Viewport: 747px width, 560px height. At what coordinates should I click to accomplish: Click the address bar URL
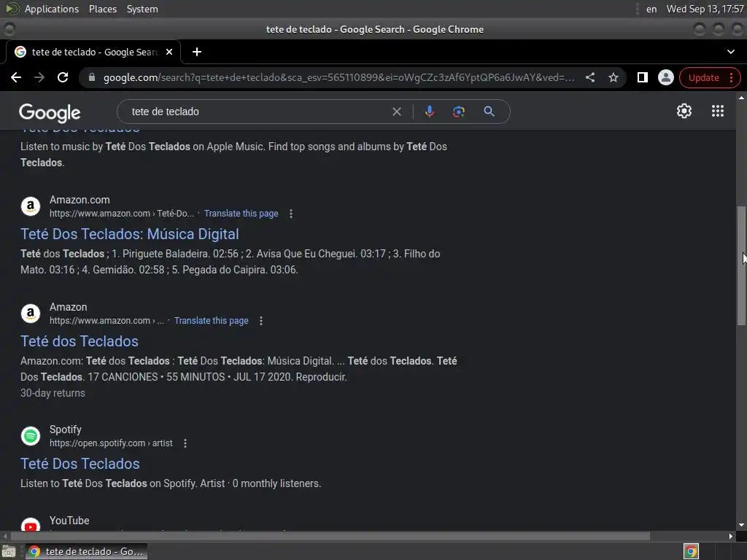[339, 77]
